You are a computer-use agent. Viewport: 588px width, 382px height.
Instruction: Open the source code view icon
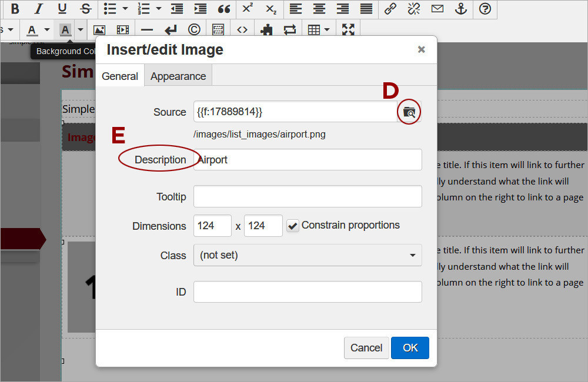click(x=242, y=30)
